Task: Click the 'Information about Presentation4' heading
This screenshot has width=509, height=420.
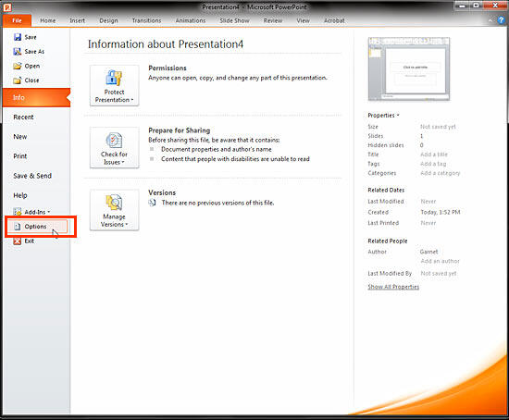Action: pyautogui.click(x=166, y=44)
